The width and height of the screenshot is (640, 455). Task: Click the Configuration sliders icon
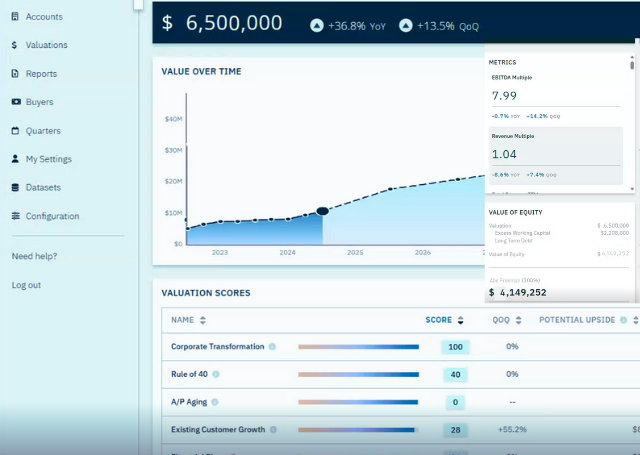(x=15, y=216)
